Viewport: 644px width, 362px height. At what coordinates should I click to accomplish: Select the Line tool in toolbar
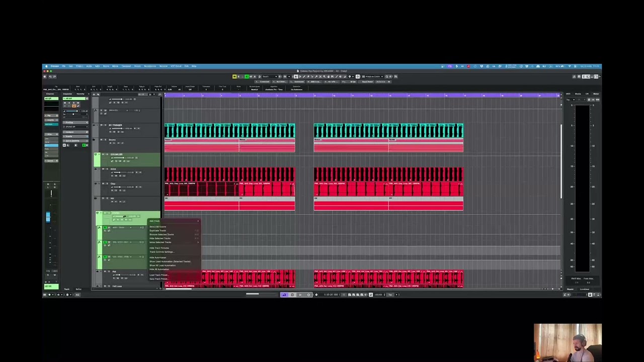coord(337,76)
